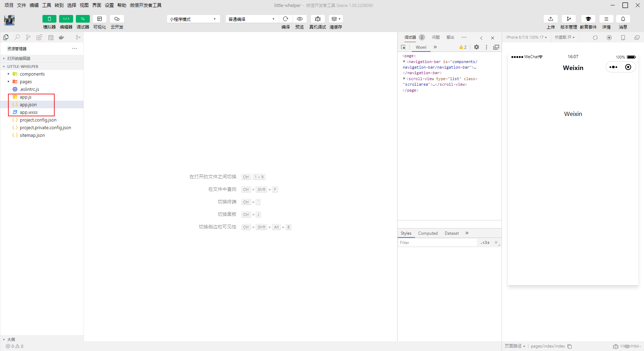Open the 工具 menu
This screenshot has width=644, height=351.
click(47, 5)
